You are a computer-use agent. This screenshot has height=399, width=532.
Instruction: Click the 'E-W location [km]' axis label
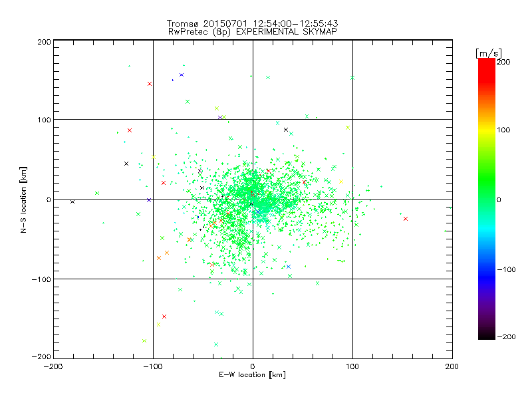click(x=252, y=375)
